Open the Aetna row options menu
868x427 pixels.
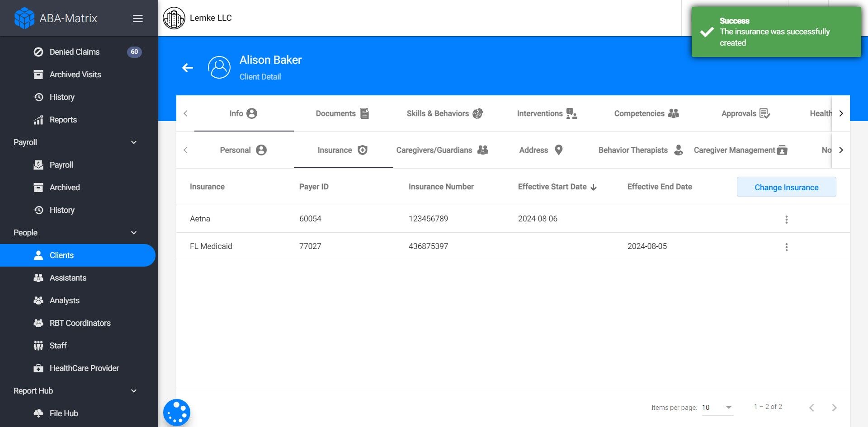click(787, 219)
